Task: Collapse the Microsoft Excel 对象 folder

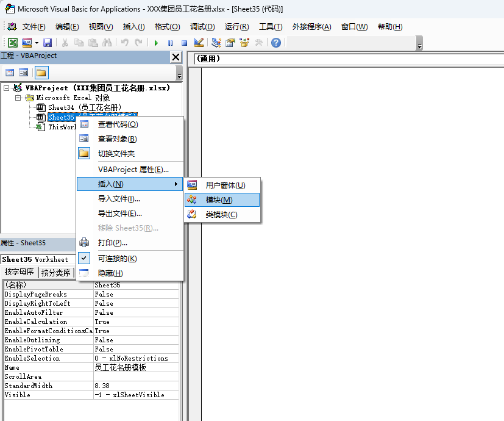Action: 18,98
